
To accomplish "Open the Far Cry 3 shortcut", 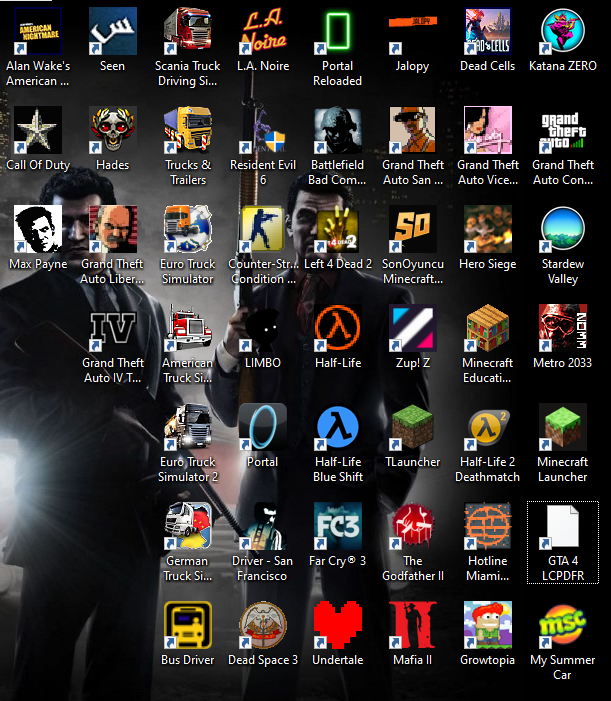I will click(x=337, y=526).
